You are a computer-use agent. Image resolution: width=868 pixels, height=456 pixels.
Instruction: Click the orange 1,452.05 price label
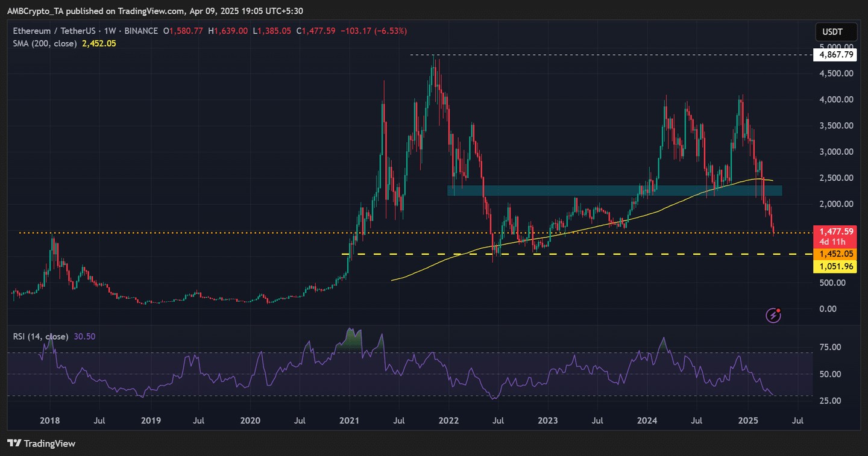(834, 254)
